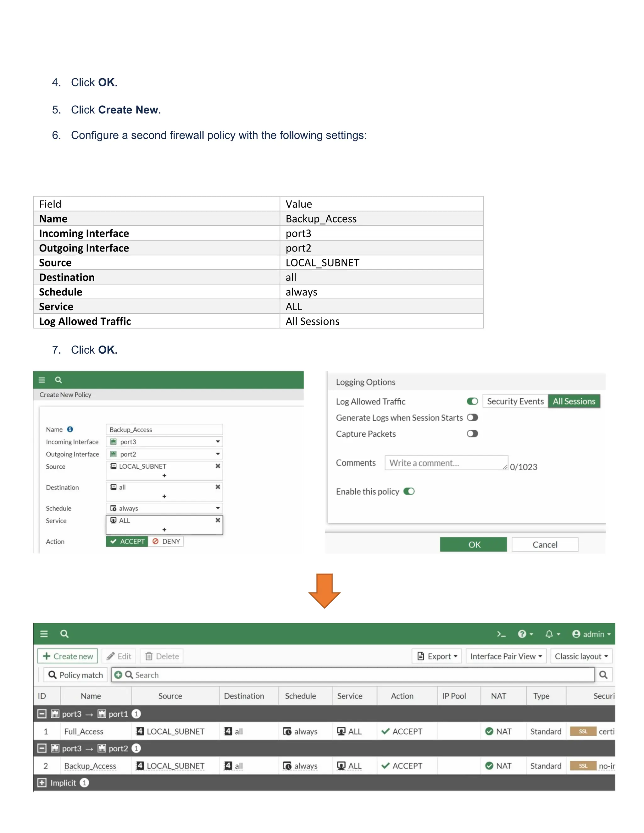644x833 pixels.
Task: Select the Security Events option
Action: [x=515, y=401]
